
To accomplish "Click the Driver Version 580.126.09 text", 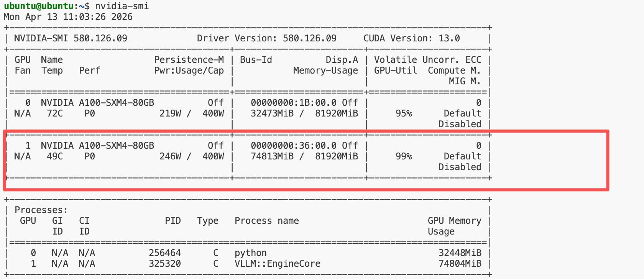I will pyautogui.click(x=266, y=38).
